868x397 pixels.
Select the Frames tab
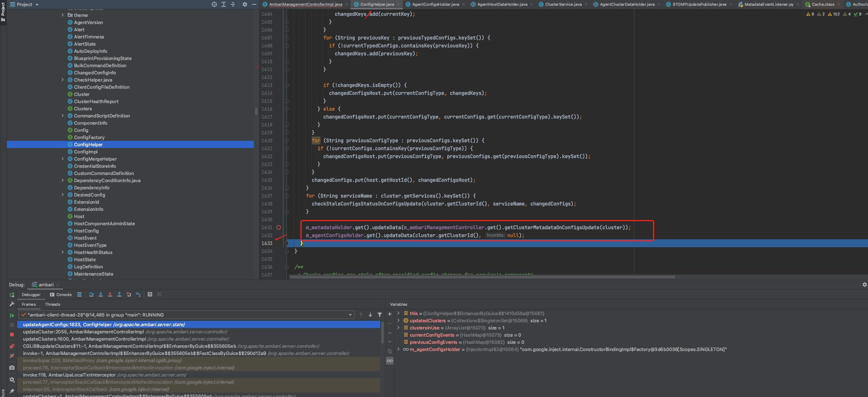29,304
